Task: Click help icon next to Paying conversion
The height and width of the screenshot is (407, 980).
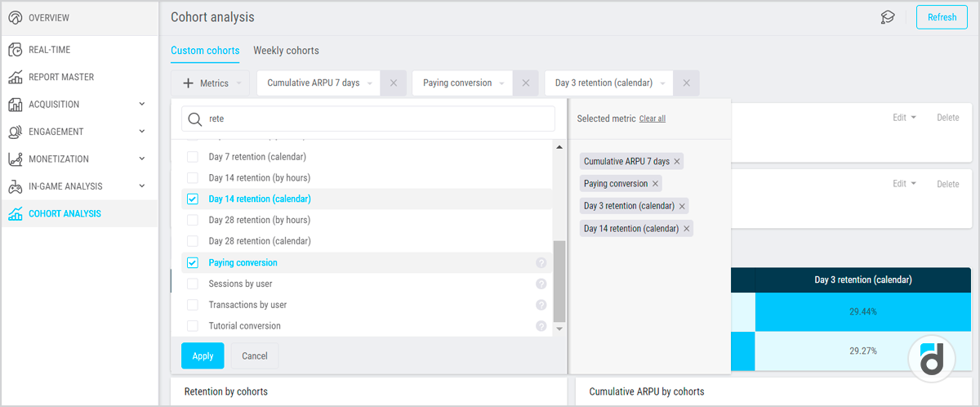Action: tap(541, 263)
